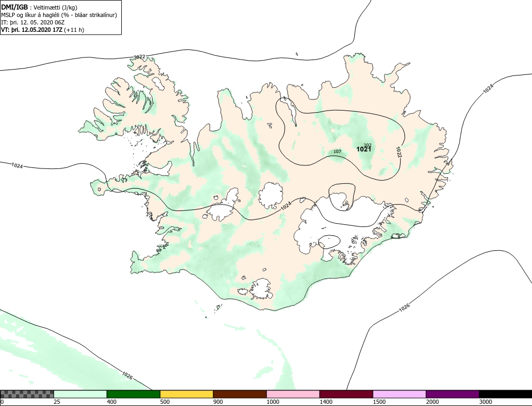Click the 1026 isobar label in the southwest

(127, 375)
